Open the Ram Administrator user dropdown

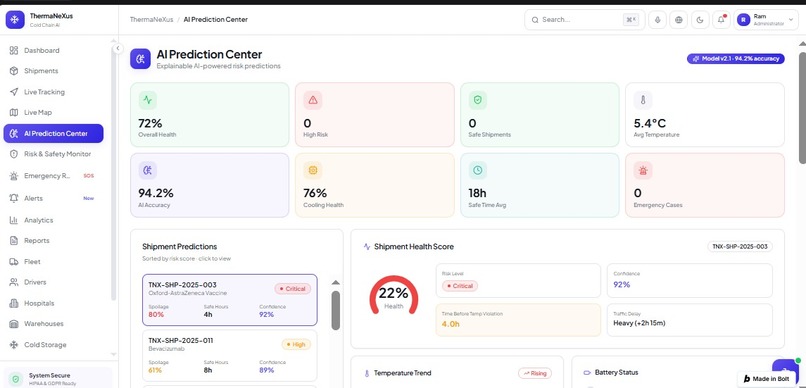(766, 20)
